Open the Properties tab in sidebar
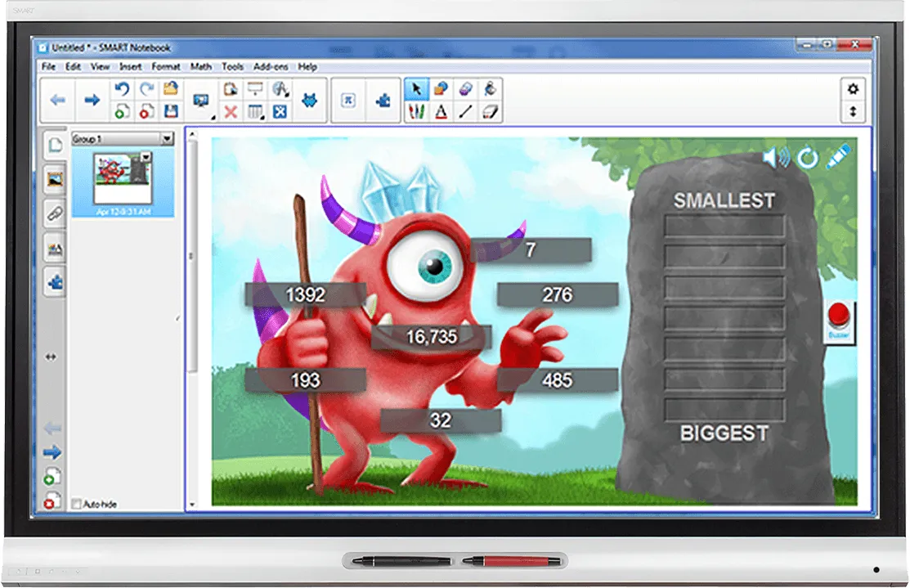 [x=55, y=249]
